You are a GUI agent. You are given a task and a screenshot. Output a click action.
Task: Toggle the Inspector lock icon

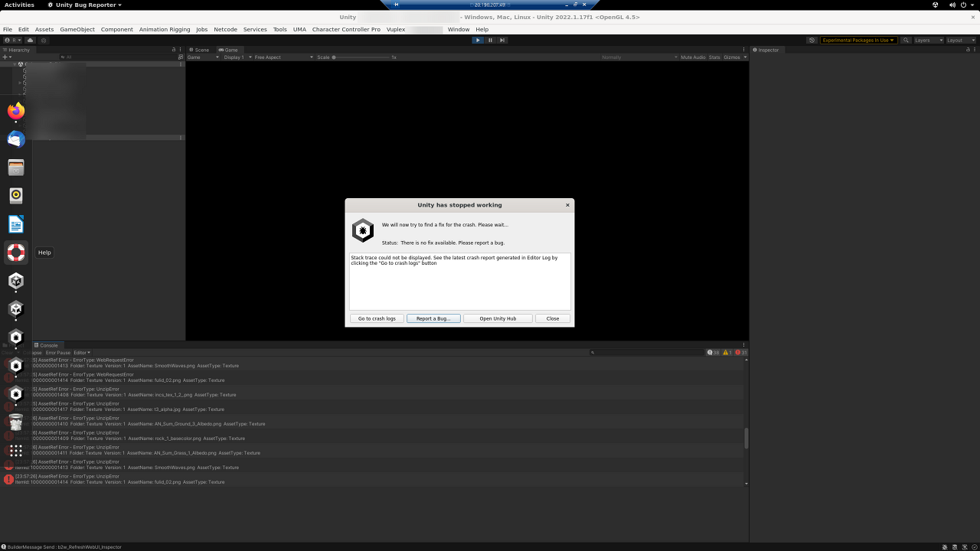[x=967, y=50]
